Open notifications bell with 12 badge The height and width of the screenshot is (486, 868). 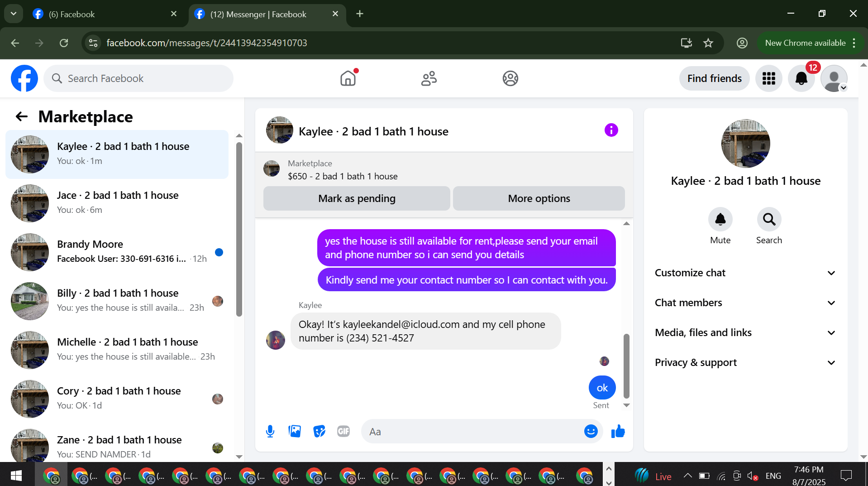[801, 78]
